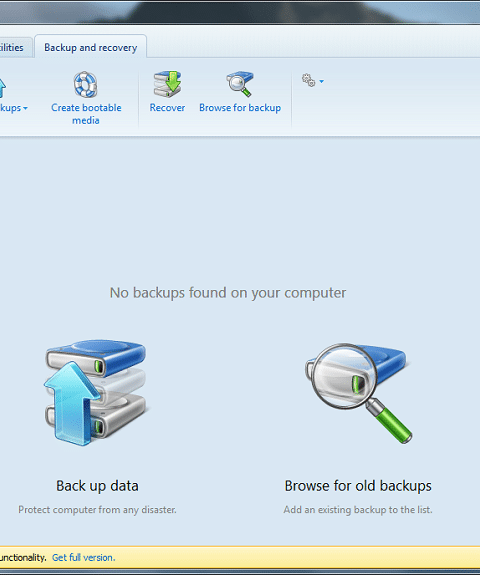Click the lifebuoy Create bootable media icon
This screenshot has height=575, width=480.
[85, 84]
